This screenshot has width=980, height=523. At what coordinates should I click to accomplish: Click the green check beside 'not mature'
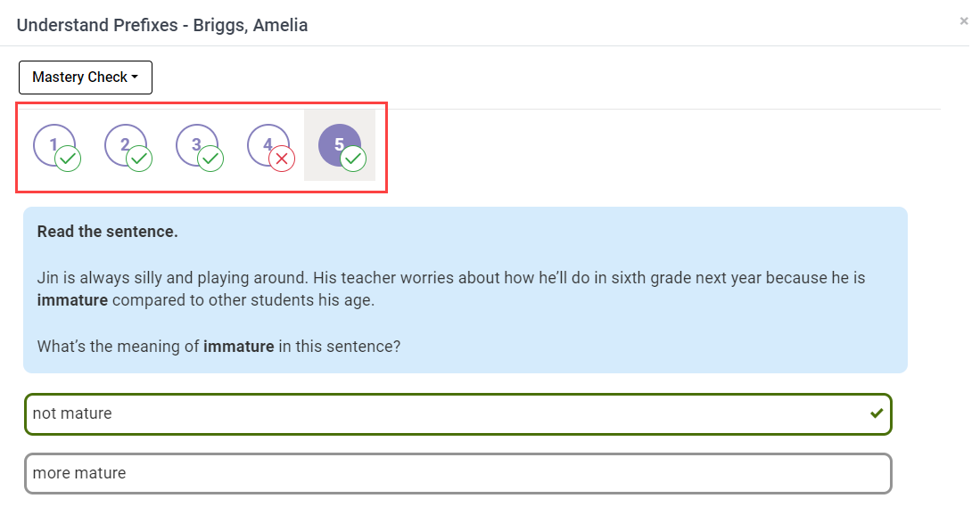click(x=875, y=413)
